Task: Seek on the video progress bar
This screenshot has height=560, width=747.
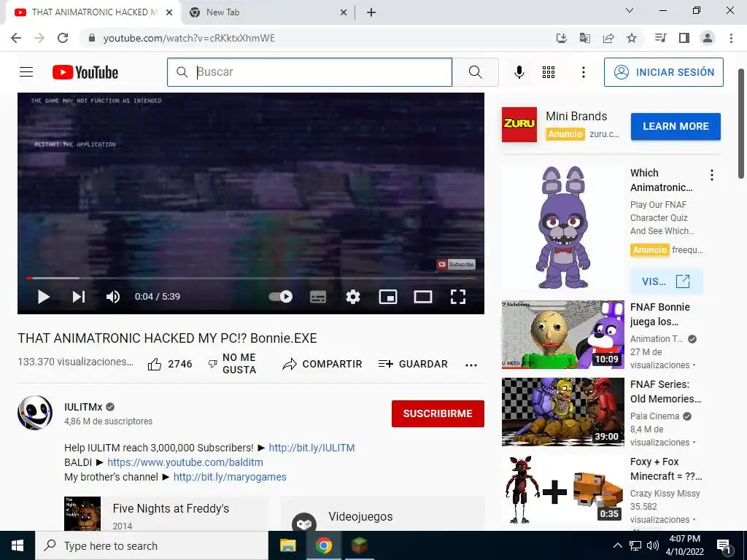Action: coord(251,278)
